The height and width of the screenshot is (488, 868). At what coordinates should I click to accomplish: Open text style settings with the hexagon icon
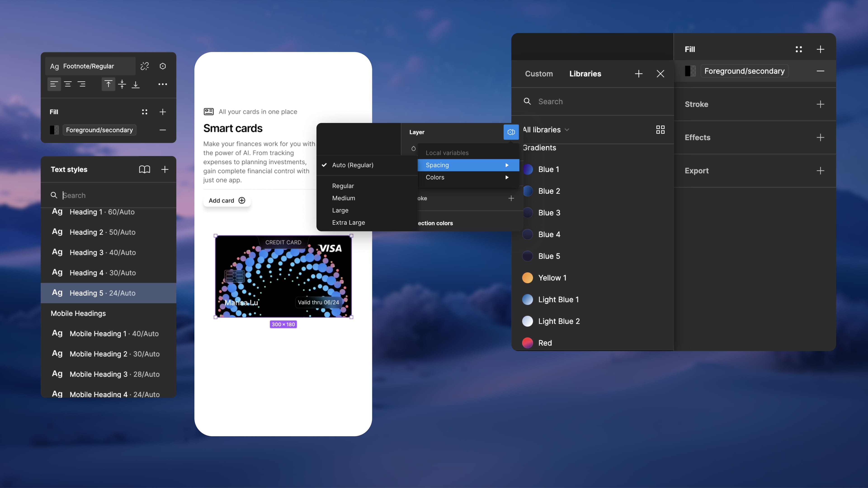pyautogui.click(x=163, y=66)
